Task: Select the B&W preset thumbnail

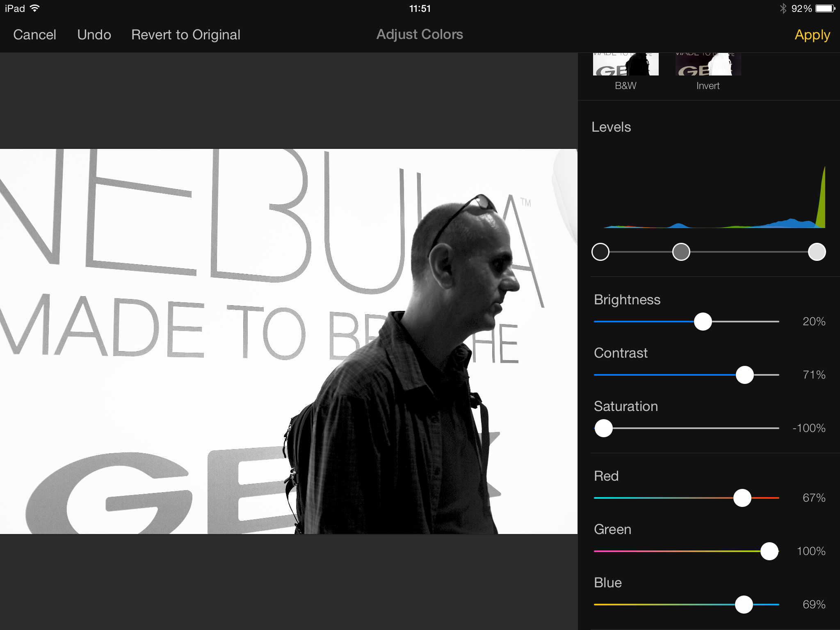Action: point(625,64)
